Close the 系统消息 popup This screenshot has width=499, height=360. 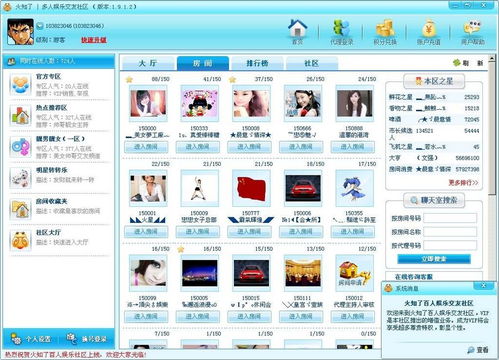click(484, 285)
